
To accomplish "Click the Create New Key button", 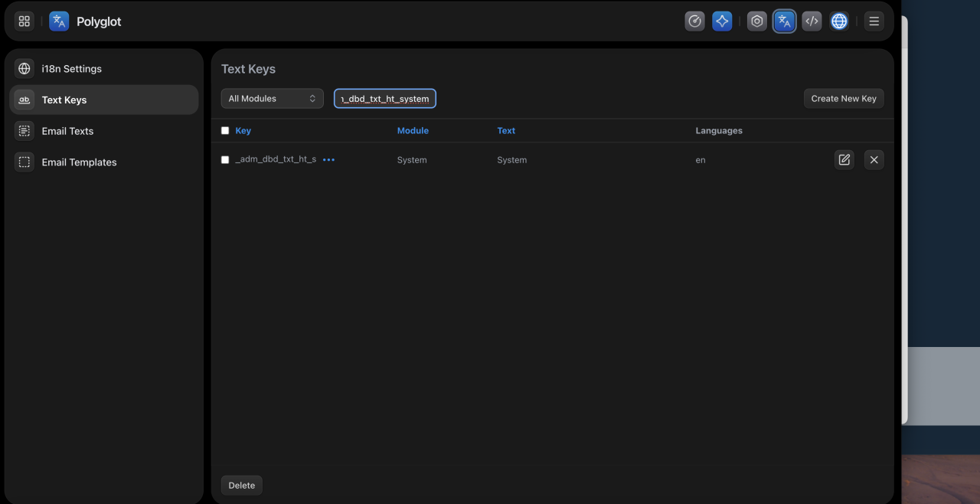I will point(844,99).
